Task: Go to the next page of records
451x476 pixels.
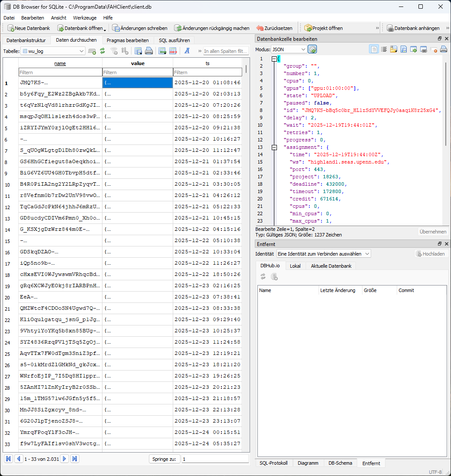Action: coord(64,459)
